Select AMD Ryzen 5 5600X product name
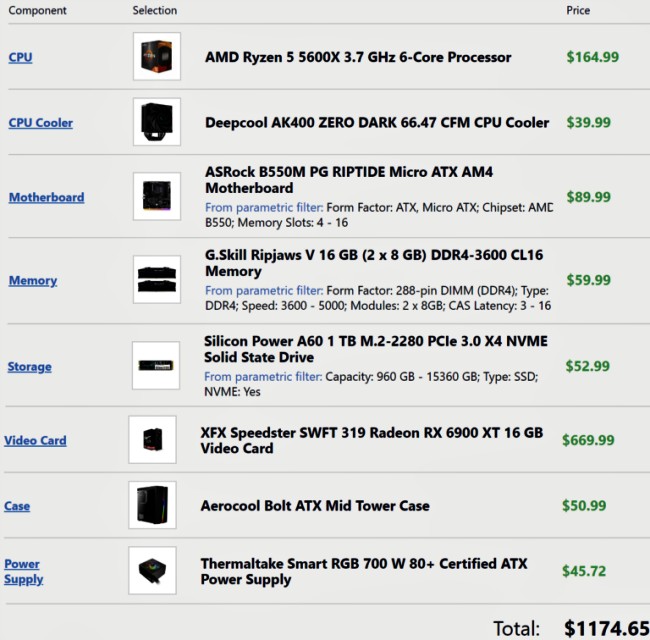Viewport: 650px width, 640px height. (x=358, y=57)
